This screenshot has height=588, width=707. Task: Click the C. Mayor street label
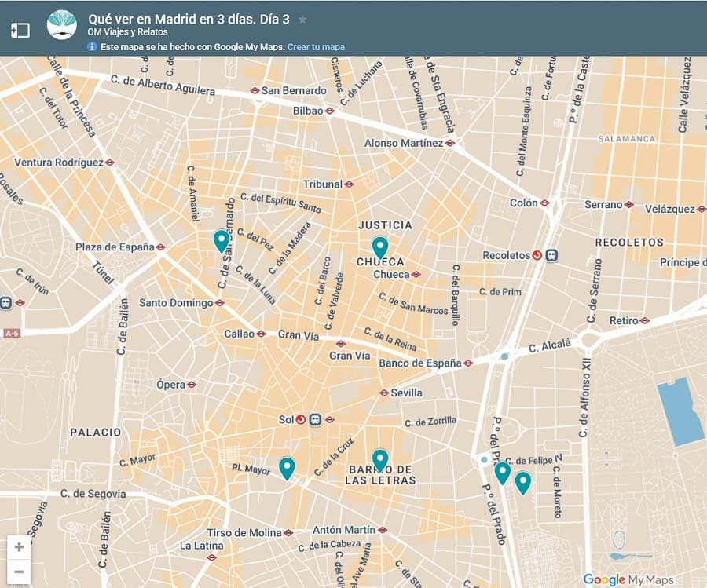tap(137, 460)
